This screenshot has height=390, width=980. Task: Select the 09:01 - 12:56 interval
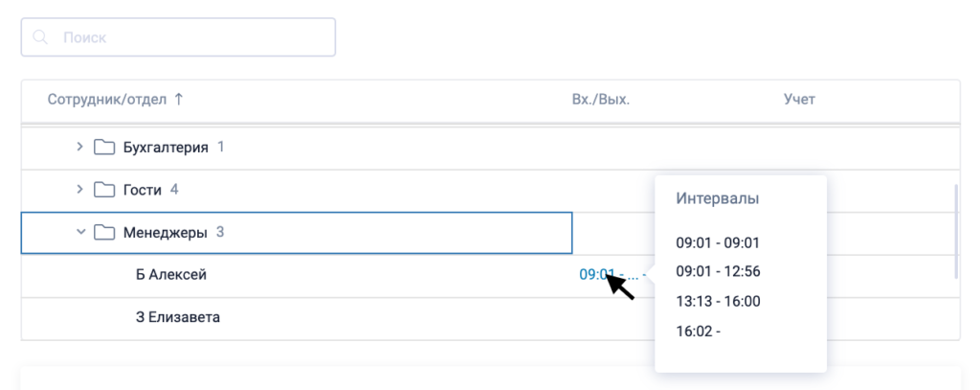point(718,272)
